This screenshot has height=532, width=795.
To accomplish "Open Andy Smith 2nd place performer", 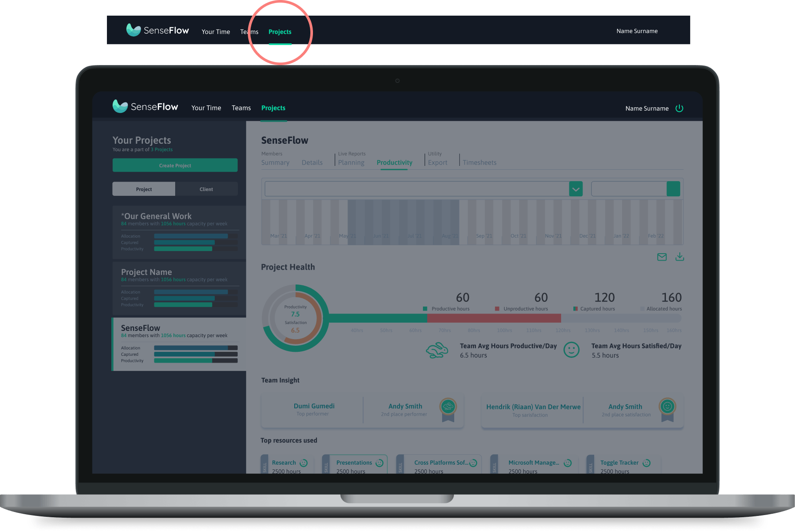I will click(405, 406).
